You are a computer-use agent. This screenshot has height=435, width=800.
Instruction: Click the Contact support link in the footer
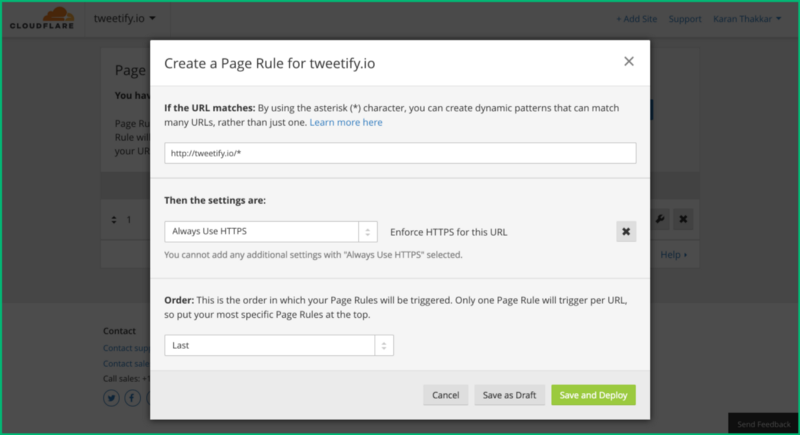coord(127,348)
